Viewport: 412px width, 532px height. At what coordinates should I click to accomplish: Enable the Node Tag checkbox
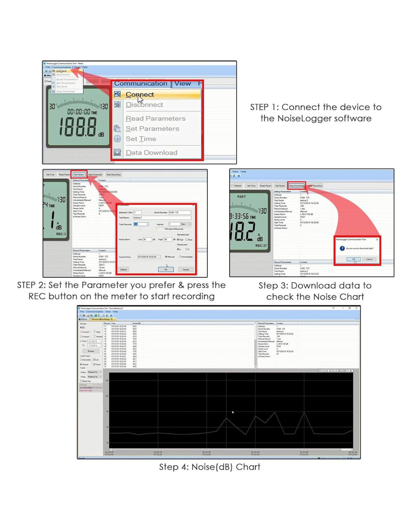click(81, 381)
